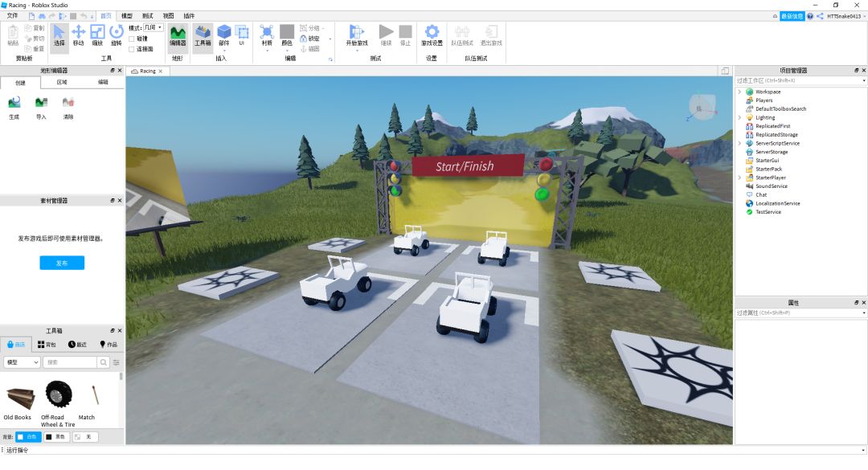Enable the Join Surfaces (连接面) checkbox
This screenshot has width=868, height=470.
pyautogui.click(x=132, y=49)
